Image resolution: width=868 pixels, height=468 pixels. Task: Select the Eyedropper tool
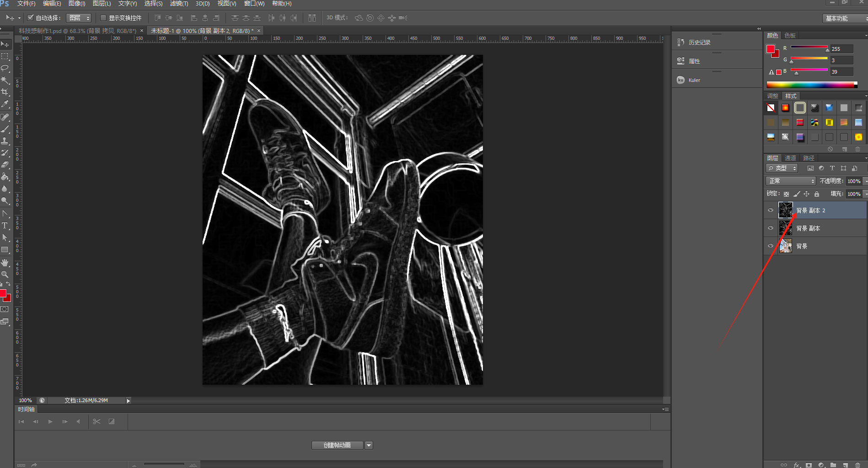pyautogui.click(x=5, y=104)
